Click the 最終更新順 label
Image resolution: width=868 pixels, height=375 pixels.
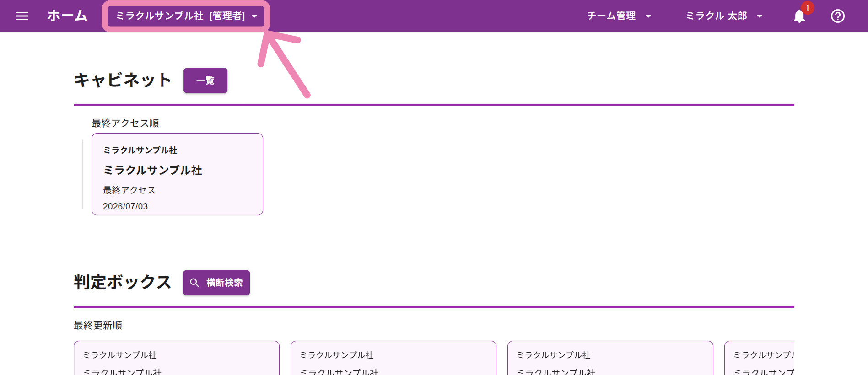[x=98, y=325]
